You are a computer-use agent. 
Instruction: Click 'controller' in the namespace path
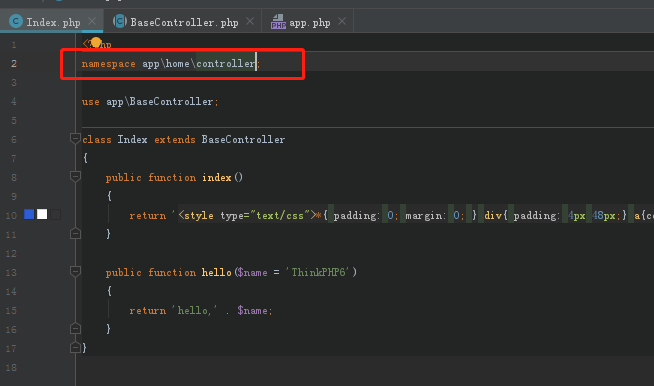[x=226, y=63]
